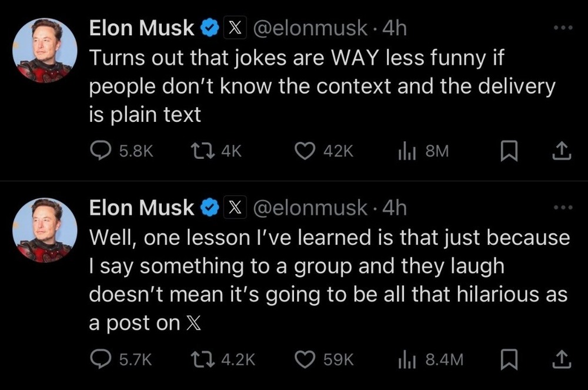Repost the first post with 4K reposts

coord(203,152)
